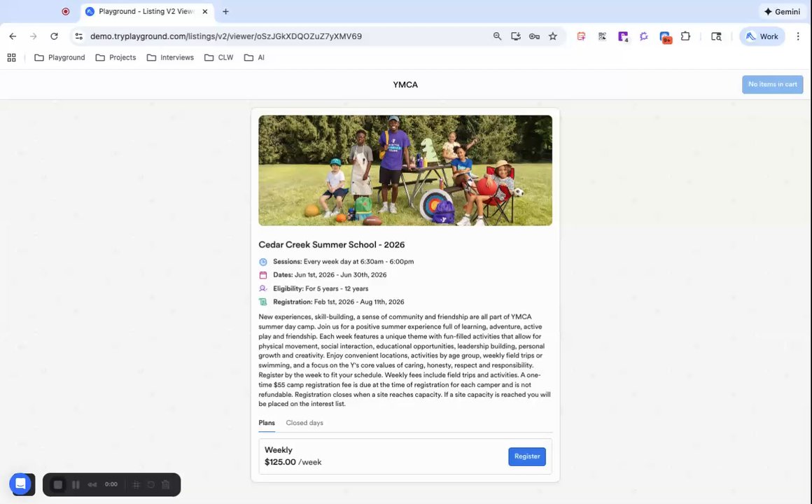Close the Playground Listing V2 tab
The width and height of the screenshot is (812, 504).
(x=205, y=11)
